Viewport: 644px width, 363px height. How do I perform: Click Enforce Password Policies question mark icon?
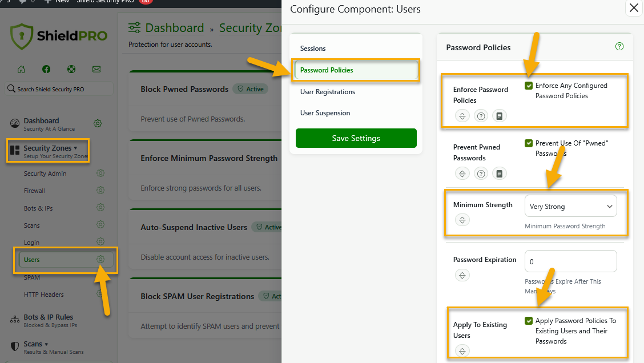pos(481,116)
